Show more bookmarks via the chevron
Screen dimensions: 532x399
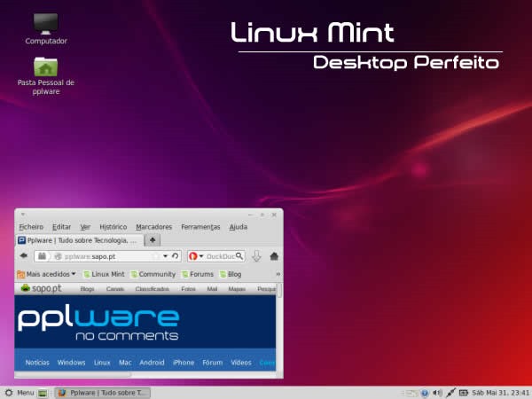pos(278,274)
